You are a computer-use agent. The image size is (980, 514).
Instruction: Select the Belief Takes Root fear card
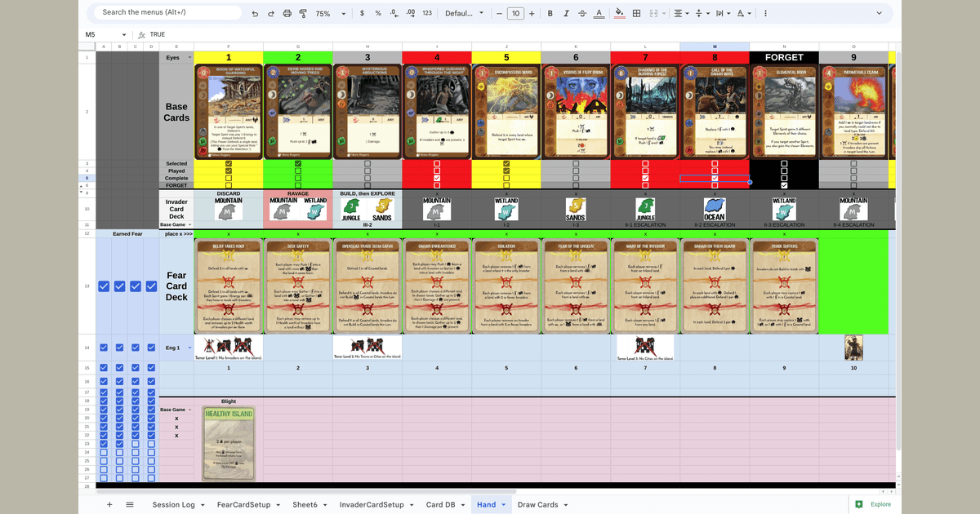[228, 286]
